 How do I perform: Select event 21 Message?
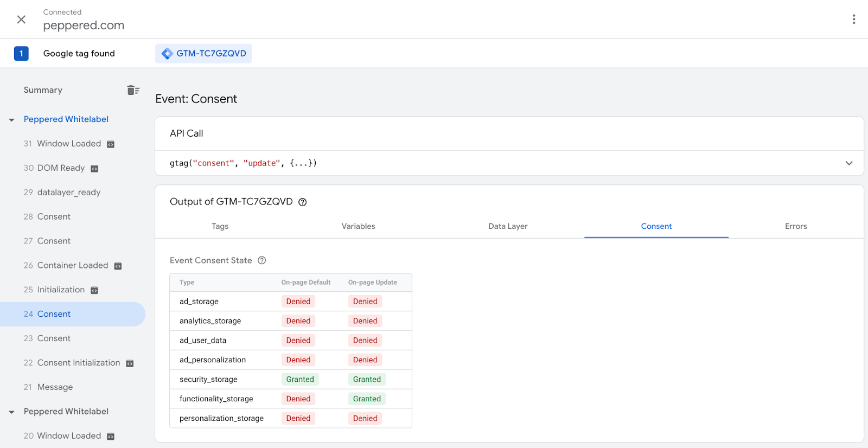48,387
